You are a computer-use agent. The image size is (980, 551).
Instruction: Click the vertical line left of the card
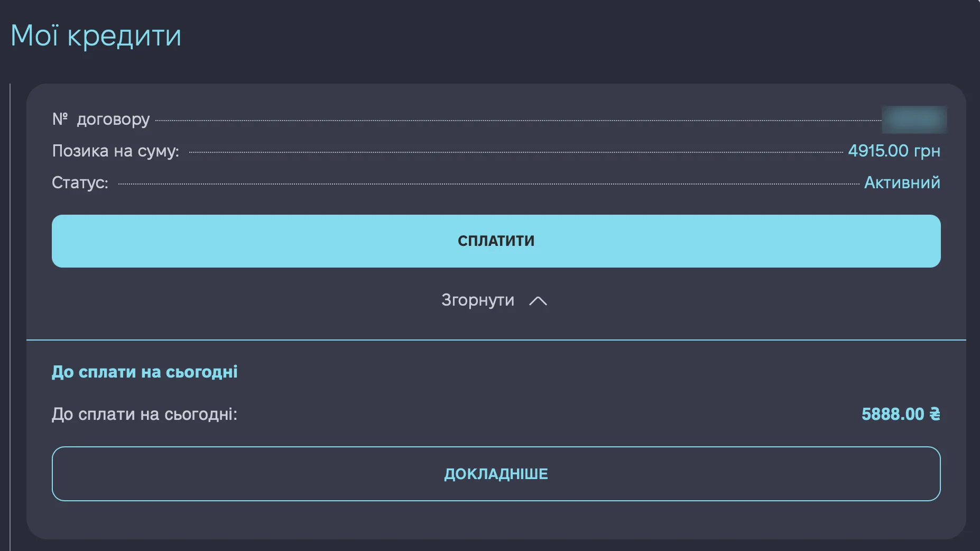coord(10,317)
